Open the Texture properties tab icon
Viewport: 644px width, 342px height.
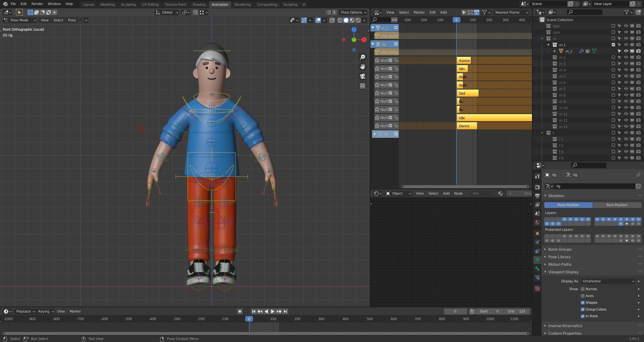(x=537, y=288)
